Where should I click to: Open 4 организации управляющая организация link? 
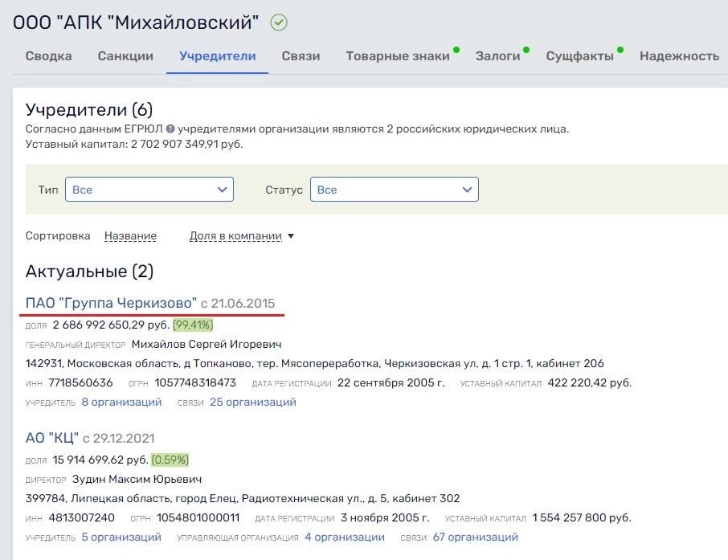(x=345, y=538)
